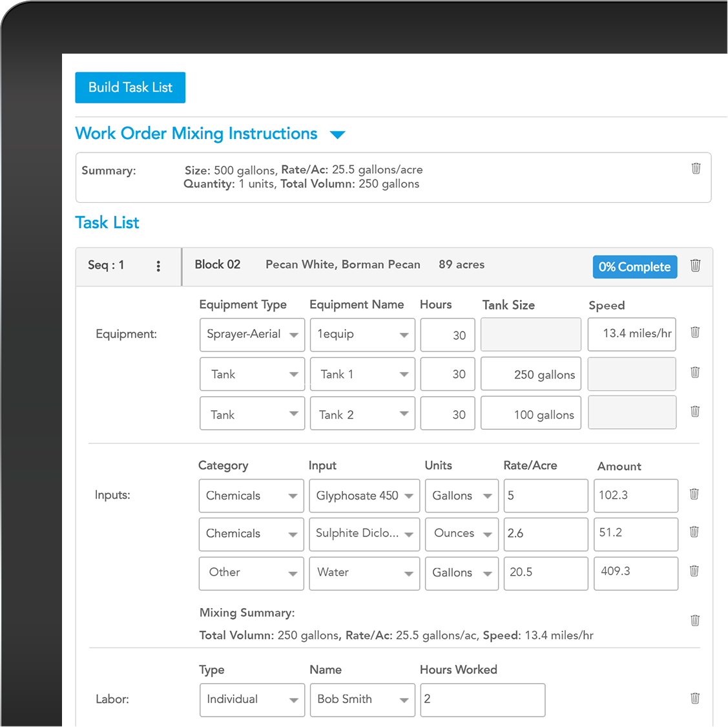Screen dimensions: 728x727
Task: Click the 13.4 miles/hr Speed field
Action: [x=632, y=334]
